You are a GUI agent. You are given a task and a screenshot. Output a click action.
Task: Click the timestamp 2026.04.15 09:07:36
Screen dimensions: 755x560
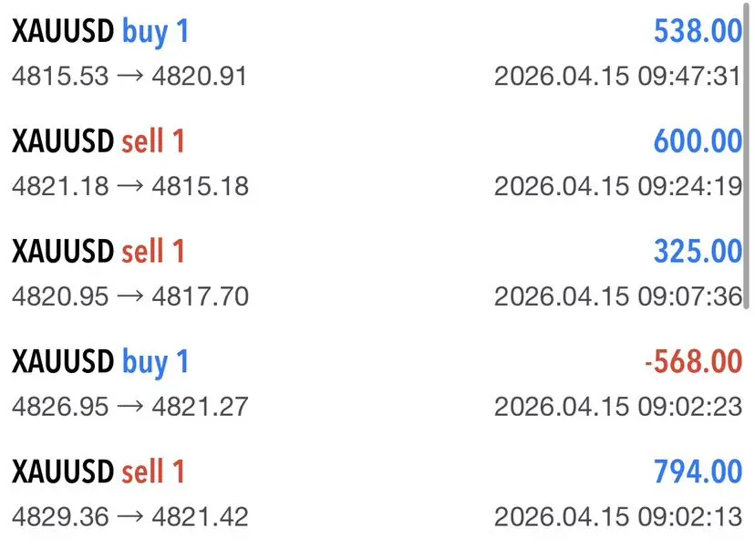618,296
